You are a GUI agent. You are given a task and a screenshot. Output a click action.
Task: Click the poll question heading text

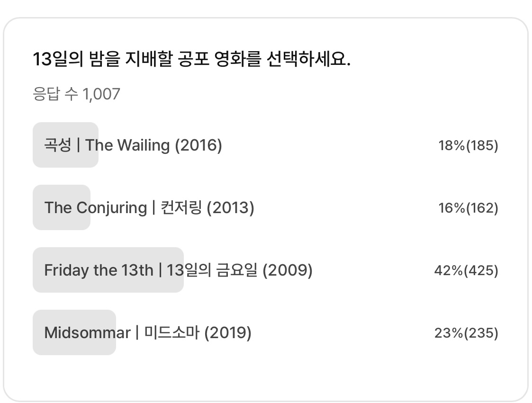pos(192,60)
